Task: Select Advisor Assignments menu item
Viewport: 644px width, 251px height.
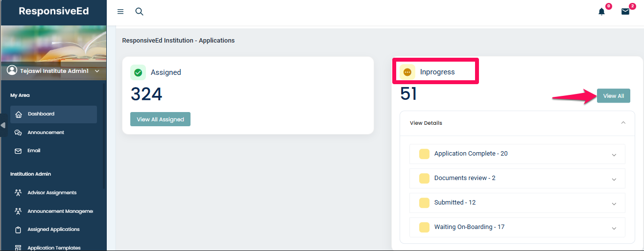Action: (52, 193)
